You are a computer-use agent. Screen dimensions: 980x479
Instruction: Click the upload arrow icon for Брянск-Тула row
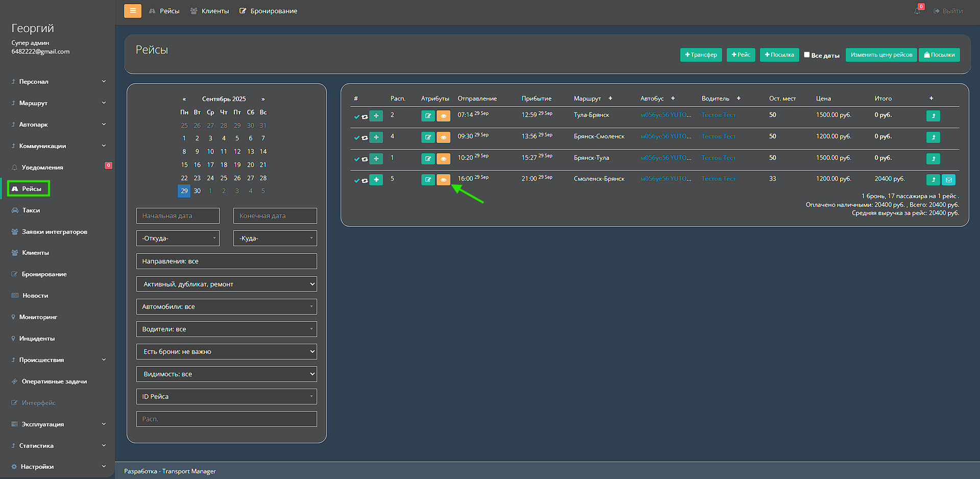click(933, 159)
